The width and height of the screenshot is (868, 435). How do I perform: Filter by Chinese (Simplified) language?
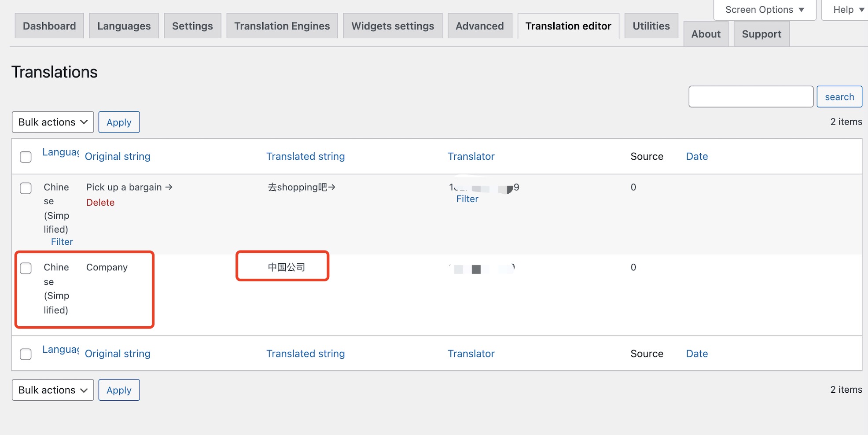pos(62,242)
